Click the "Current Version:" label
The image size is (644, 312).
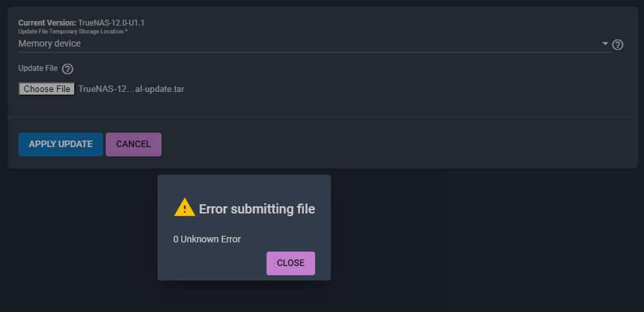(47, 23)
